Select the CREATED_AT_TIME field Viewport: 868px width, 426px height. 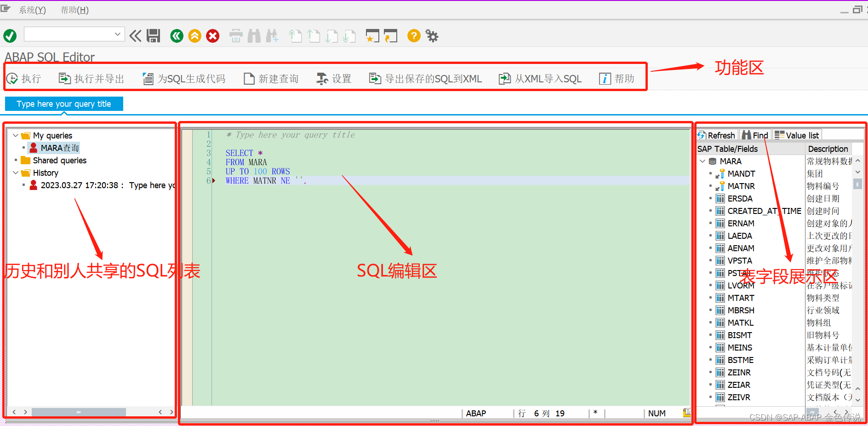tap(764, 211)
